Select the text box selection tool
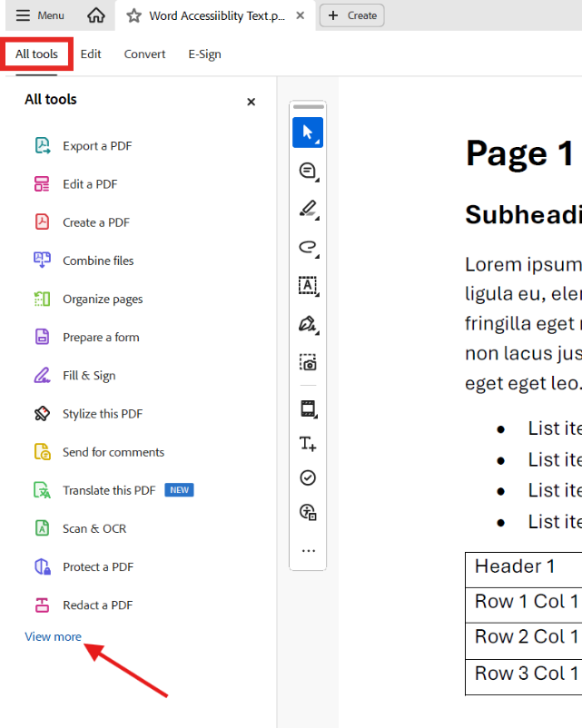The image size is (582, 728). tap(308, 286)
